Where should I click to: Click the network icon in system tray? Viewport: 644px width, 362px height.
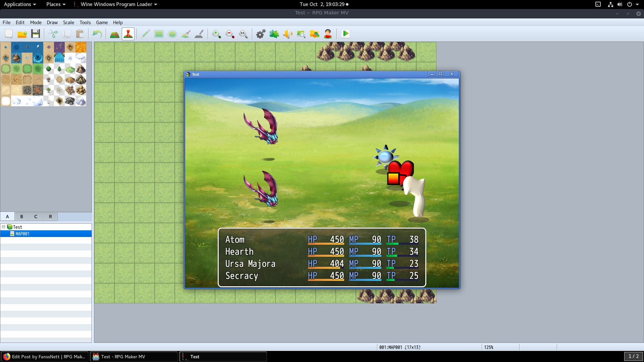pos(610,4)
